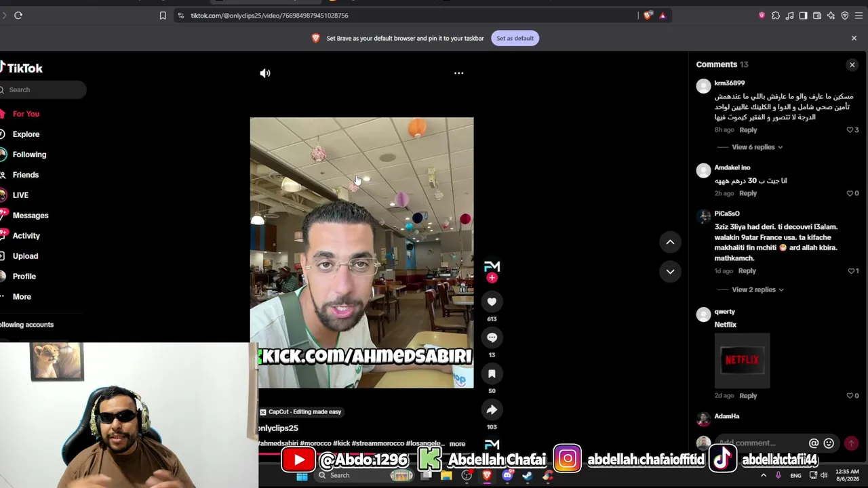Open the TikTok logo home link
The height and width of the screenshot is (488, 868).
tap(22, 68)
